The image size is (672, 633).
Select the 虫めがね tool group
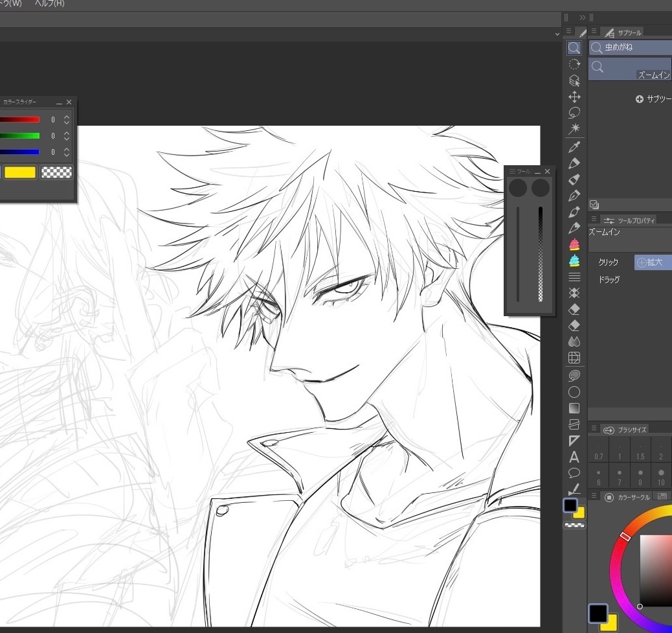click(630, 47)
